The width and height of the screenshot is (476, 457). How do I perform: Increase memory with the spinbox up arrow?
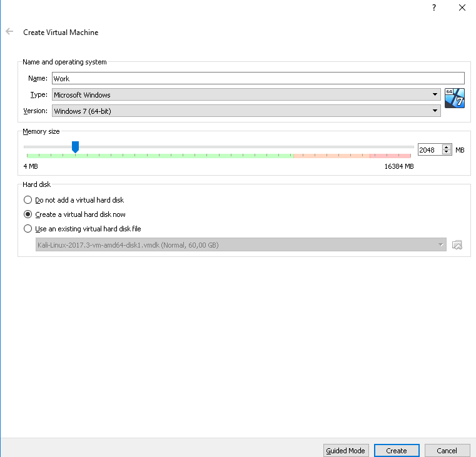[x=447, y=148]
